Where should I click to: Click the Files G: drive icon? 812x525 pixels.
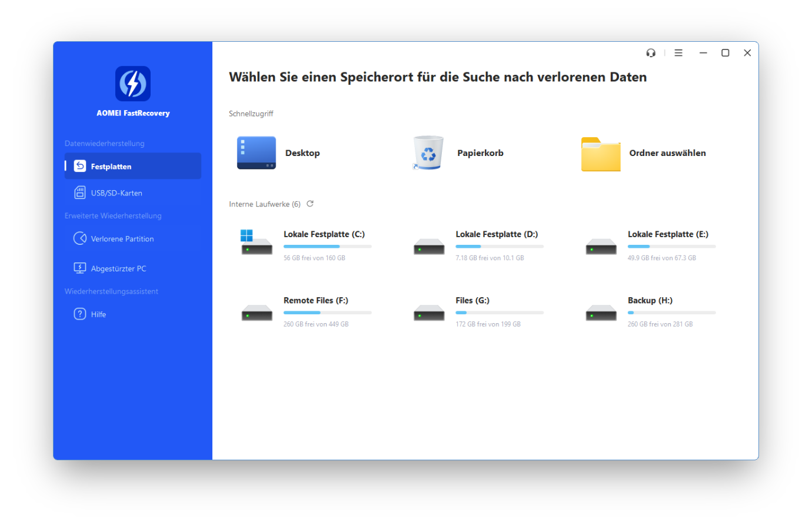429,313
